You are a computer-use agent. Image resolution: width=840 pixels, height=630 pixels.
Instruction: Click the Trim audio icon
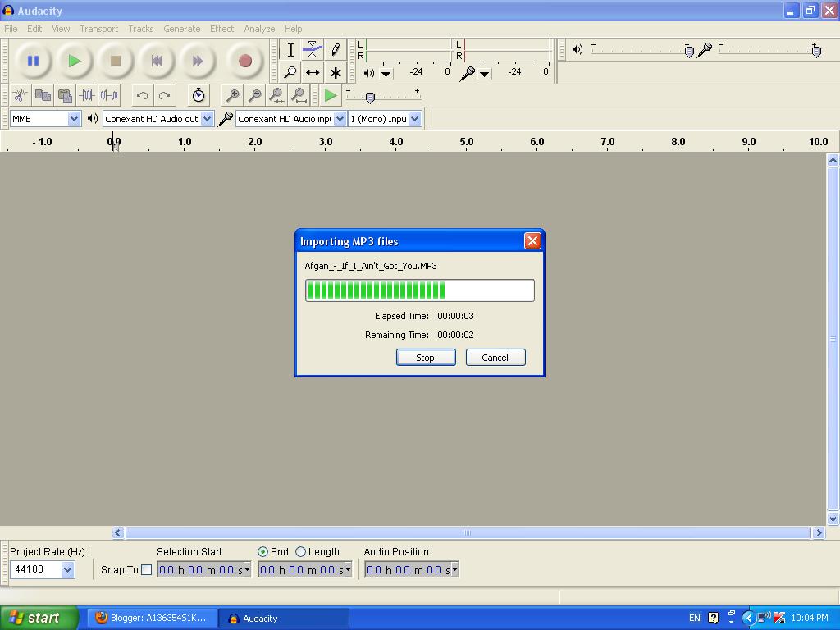pos(87,96)
